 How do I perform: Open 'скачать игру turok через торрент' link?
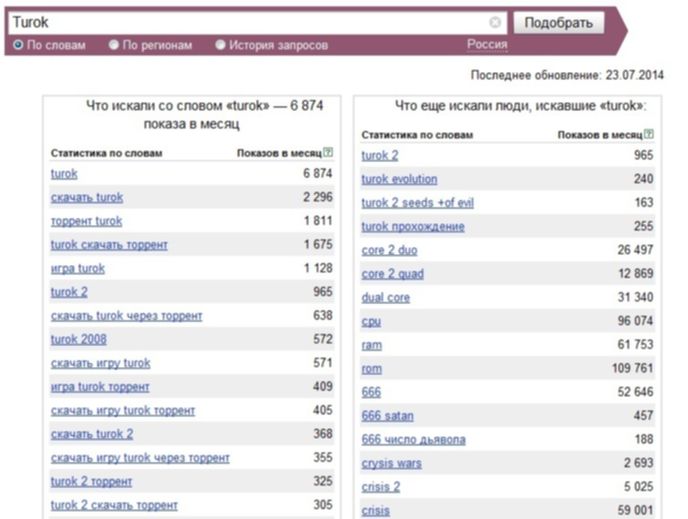(x=140, y=458)
